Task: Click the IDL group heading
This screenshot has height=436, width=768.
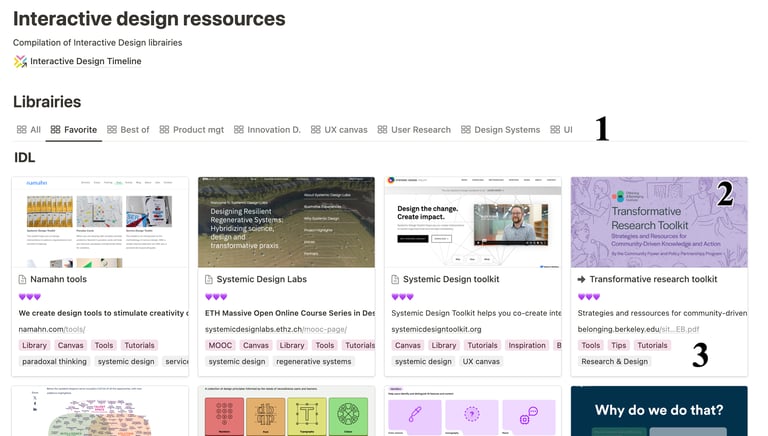Action: coord(24,158)
